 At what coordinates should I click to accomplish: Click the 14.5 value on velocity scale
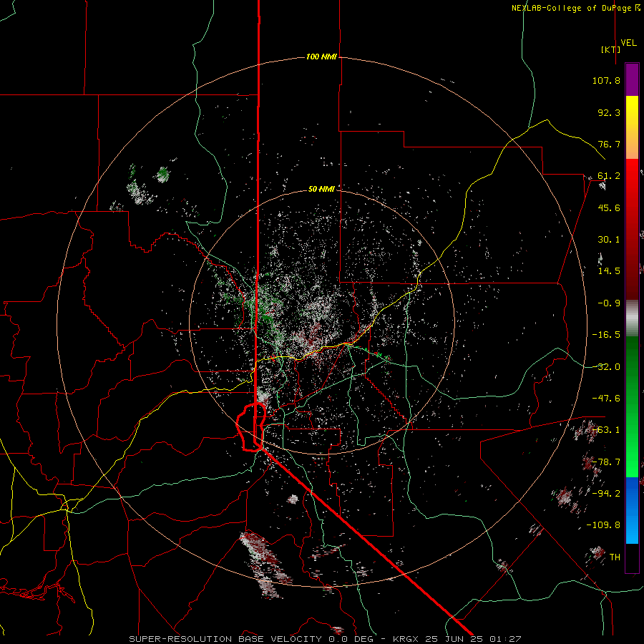tap(609, 271)
